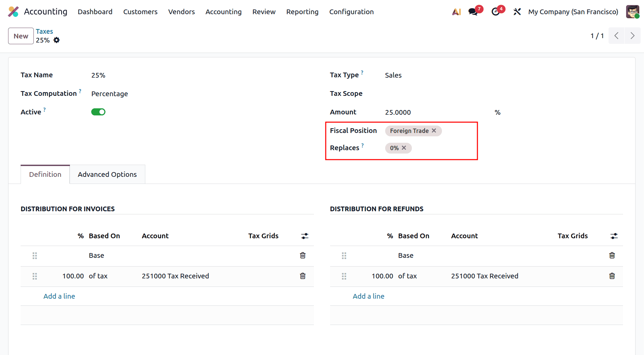644x355 pixels.
Task: Open the Configuration menu
Action: tap(351, 12)
